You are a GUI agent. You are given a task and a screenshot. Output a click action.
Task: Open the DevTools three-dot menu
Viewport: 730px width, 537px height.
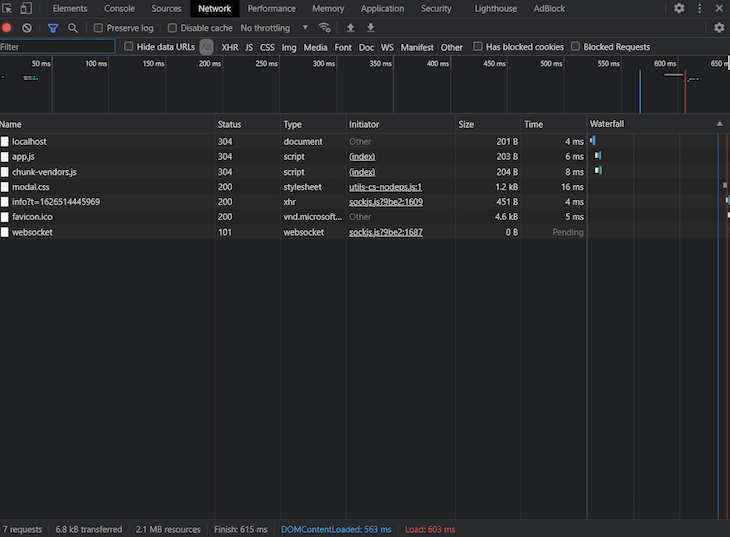[699, 8]
